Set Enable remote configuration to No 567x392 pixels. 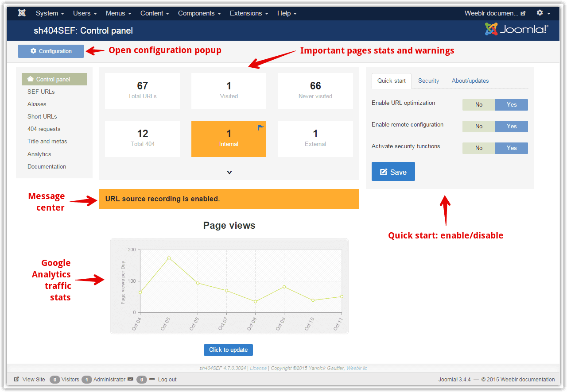click(479, 127)
